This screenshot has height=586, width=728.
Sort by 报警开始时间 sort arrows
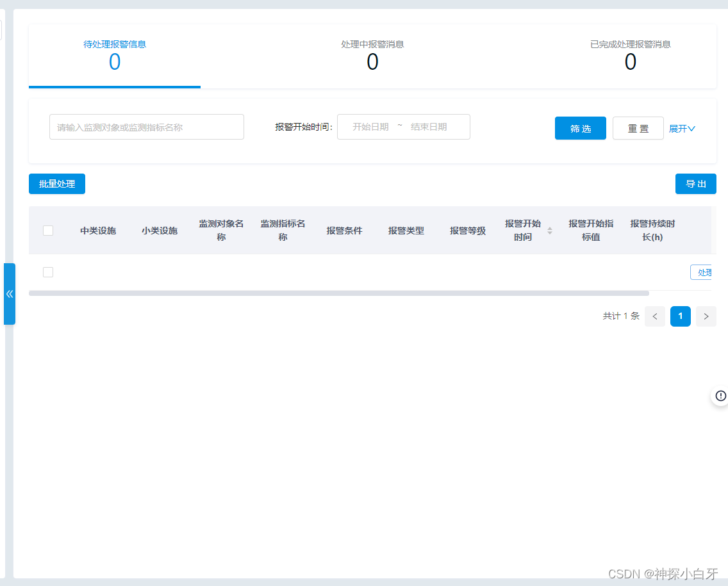coord(549,231)
